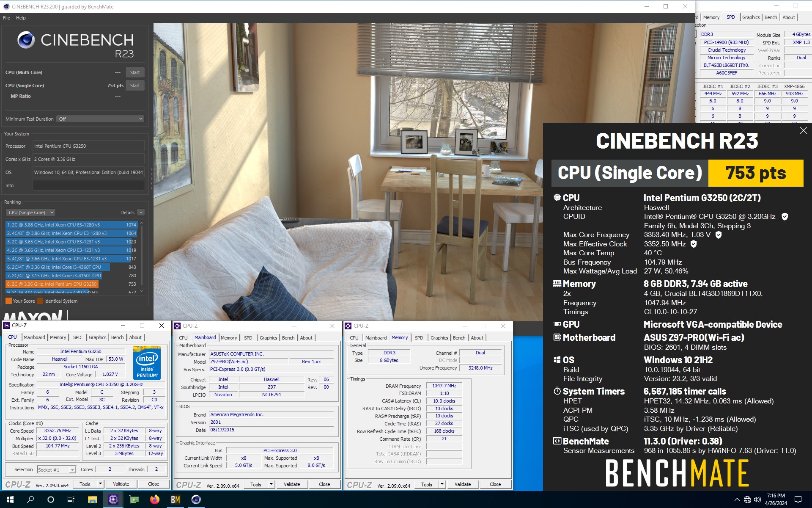The image size is (812, 508).
Task: Click Intel Pentium logo in CPU-Z
Action: pyautogui.click(x=147, y=362)
